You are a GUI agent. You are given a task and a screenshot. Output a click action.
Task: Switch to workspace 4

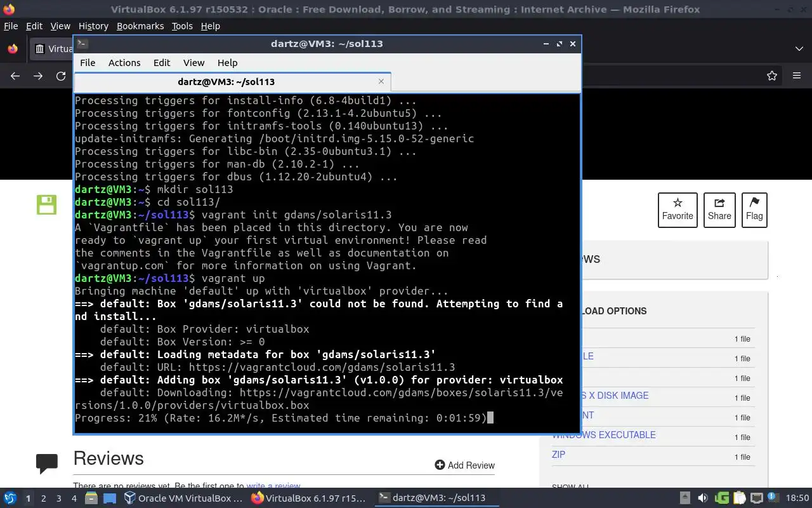(74, 498)
